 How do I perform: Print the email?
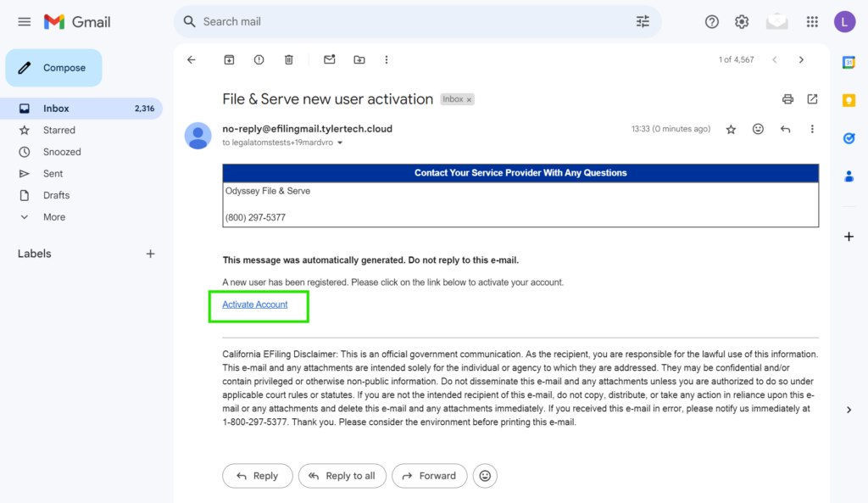(x=787, y=98)
